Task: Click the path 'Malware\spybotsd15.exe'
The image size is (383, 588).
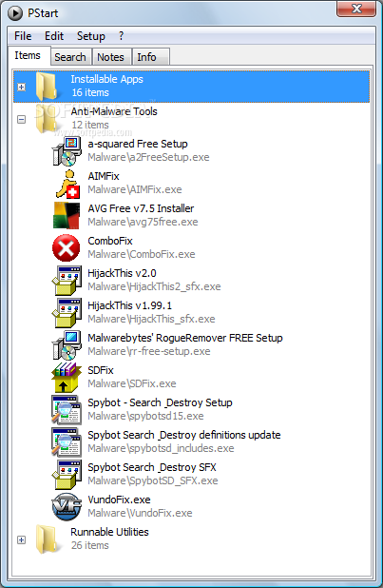Action: 145,416
